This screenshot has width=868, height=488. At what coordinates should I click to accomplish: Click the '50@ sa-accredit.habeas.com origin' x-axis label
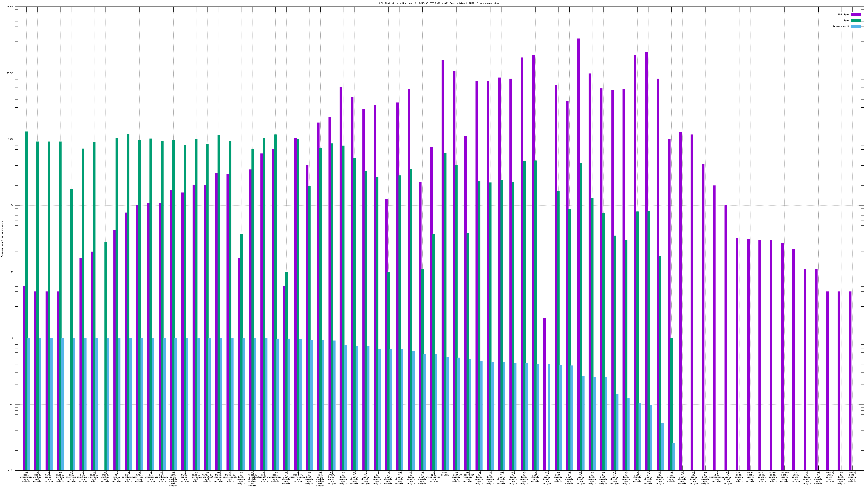[x=467, y=477]
